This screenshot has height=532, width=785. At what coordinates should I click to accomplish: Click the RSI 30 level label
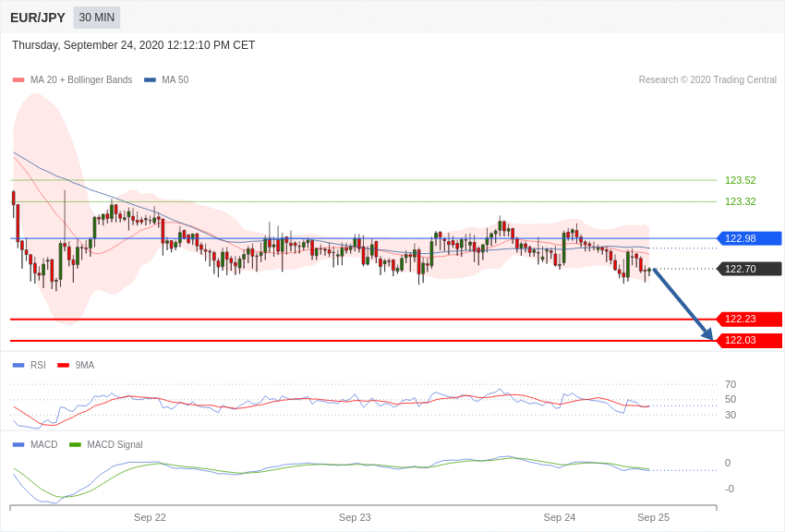coord(731,415)
